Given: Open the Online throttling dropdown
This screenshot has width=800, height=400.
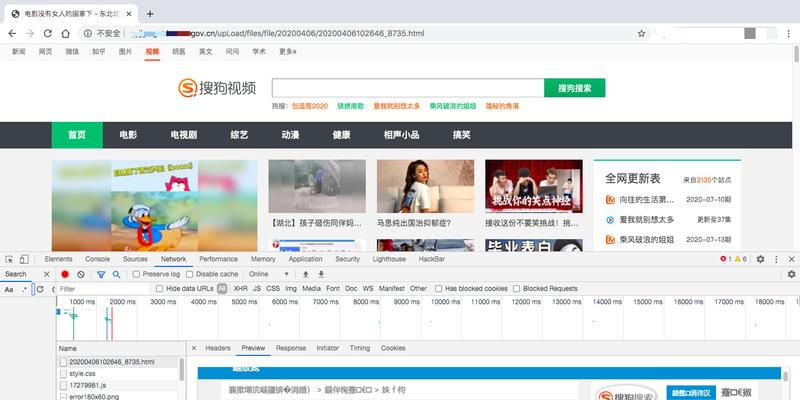Looking at the screenshot, I should 268,274.
